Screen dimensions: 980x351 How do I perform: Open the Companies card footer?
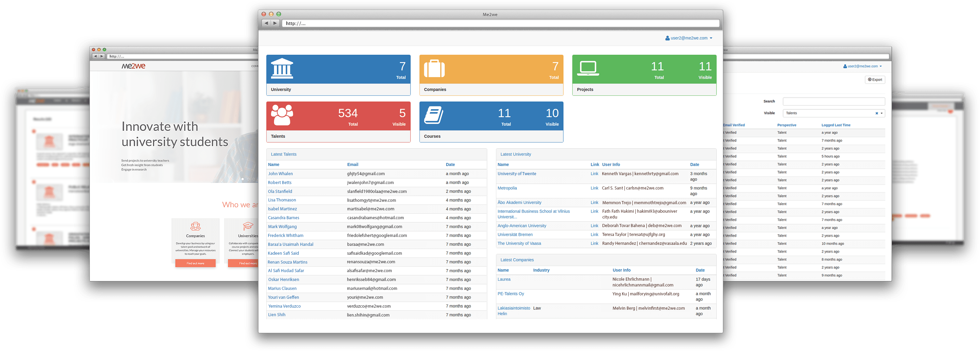coord(491,90)
